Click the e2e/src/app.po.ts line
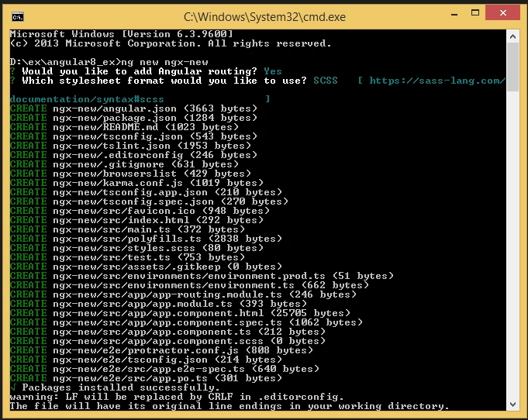Screen dimensions: 528x420 (146, 379)
